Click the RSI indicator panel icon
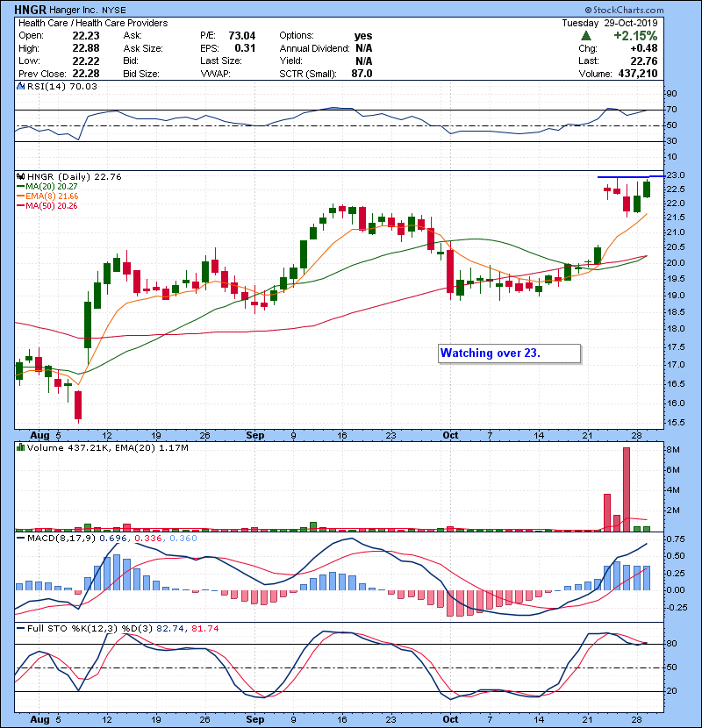 tap(21, 86)
